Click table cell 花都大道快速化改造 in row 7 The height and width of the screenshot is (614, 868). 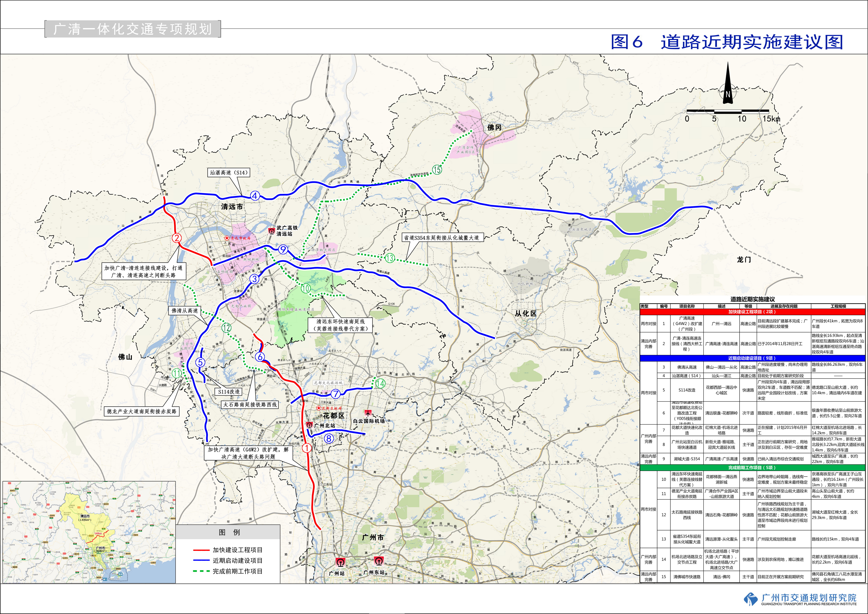tap(687, 430)
